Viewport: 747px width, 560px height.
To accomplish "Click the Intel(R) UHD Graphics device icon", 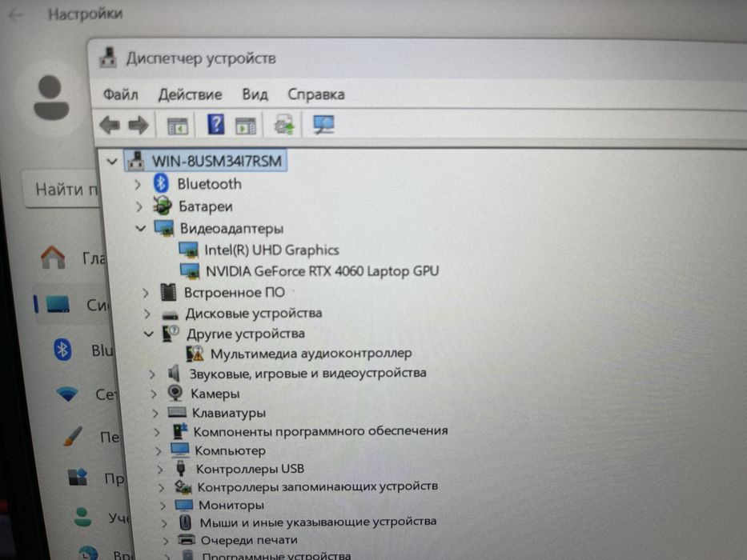I will click(x=188, y=250).
